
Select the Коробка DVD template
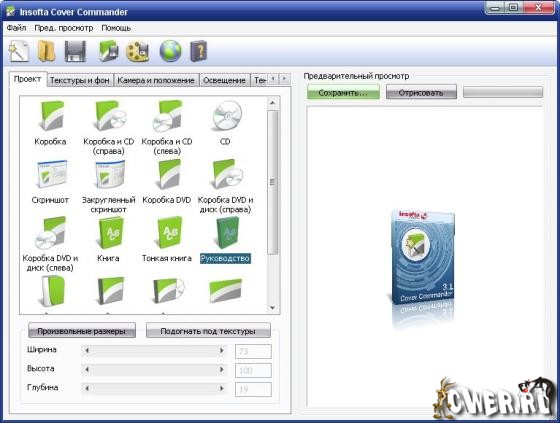click(167, 182)
